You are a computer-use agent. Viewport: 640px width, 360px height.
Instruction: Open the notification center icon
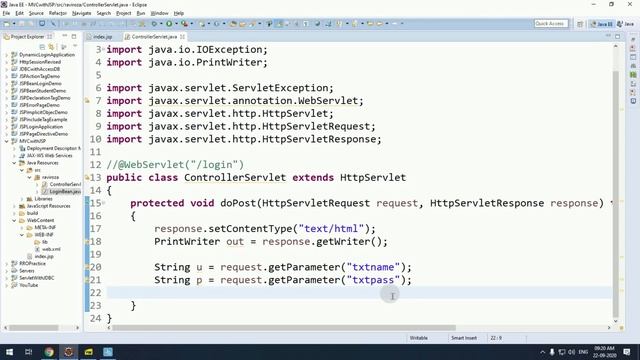tap(627, 352)
